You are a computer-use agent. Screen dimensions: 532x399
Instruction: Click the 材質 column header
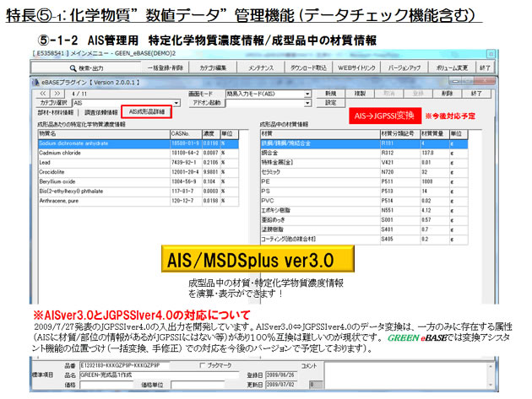click(x=320, y=134)
